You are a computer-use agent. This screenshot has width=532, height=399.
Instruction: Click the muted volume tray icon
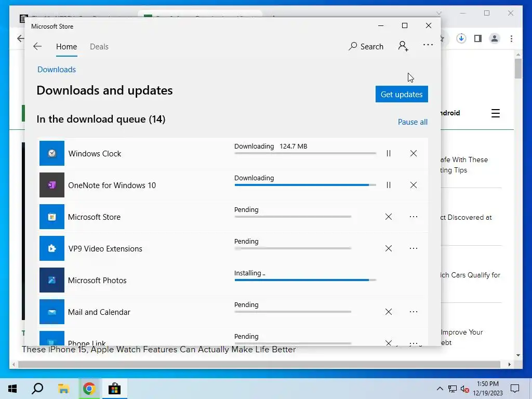464,389
